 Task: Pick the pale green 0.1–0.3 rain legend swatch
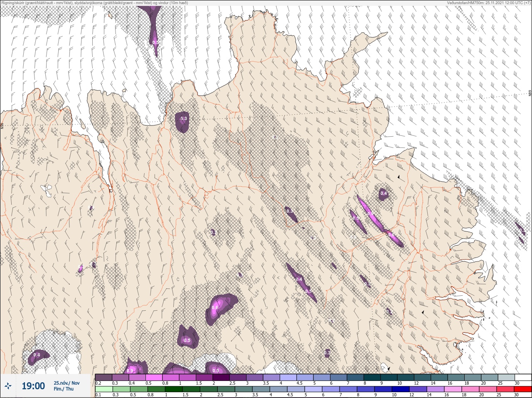pos(104,389)
